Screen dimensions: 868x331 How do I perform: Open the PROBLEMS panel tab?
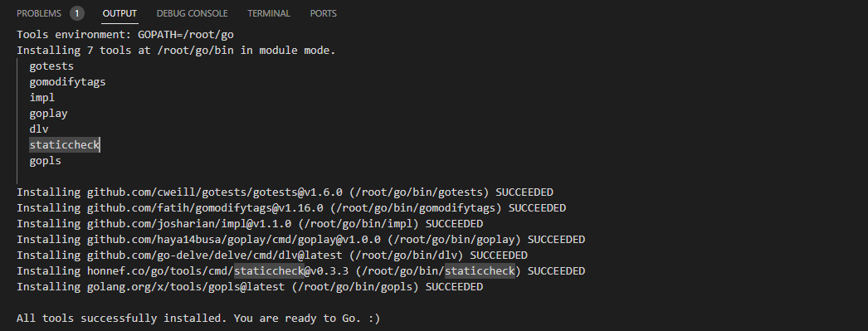39,13
